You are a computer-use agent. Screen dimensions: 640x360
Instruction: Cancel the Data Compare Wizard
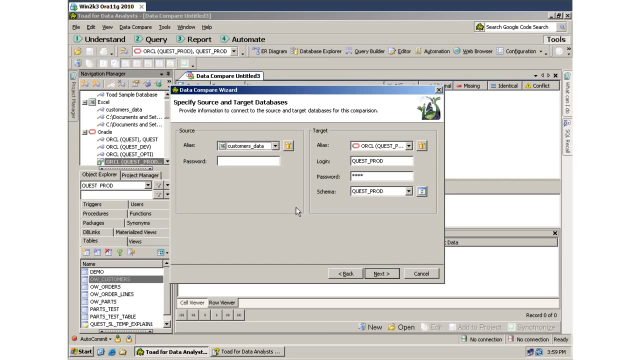click(421, 273)
